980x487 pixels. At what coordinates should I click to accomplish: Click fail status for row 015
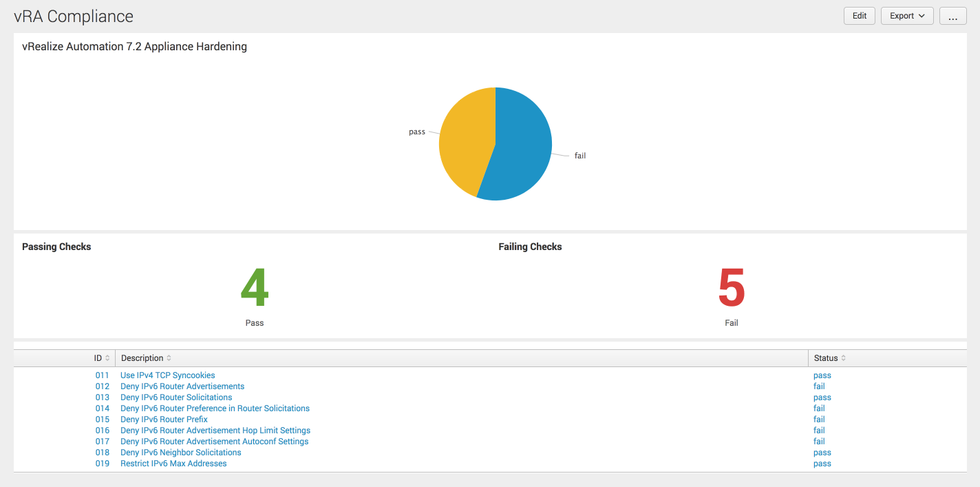pos(819,419)
